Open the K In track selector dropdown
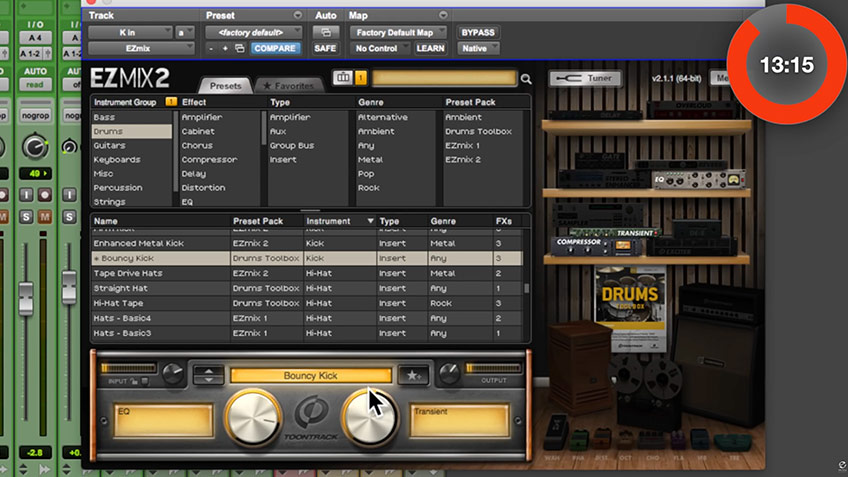The height and width of the screenshot is (477, 848). pyautogui.click(x=130, y=32)
